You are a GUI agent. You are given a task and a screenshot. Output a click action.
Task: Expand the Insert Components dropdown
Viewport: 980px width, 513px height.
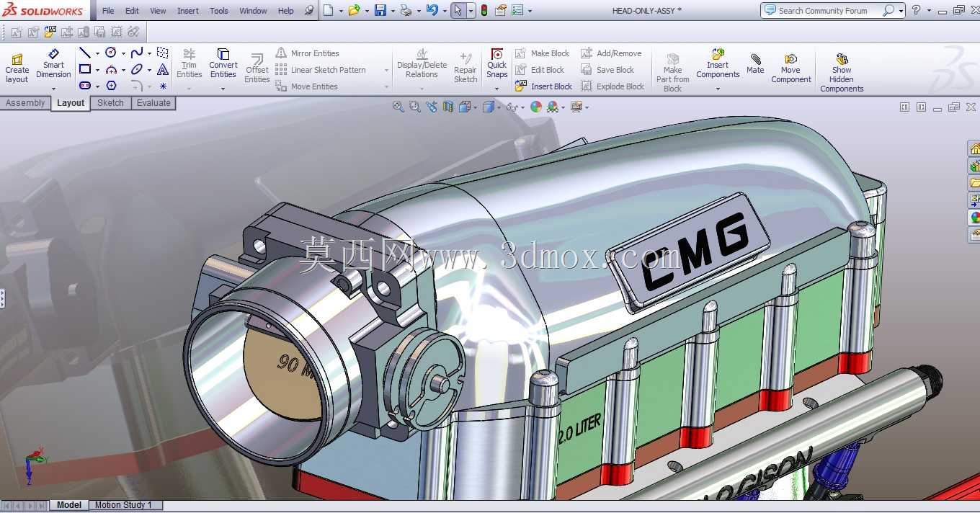(718, 89)
